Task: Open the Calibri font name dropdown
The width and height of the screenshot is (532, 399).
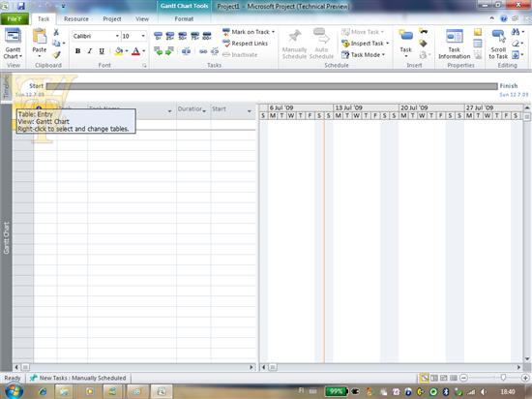Action: [117, 36]
